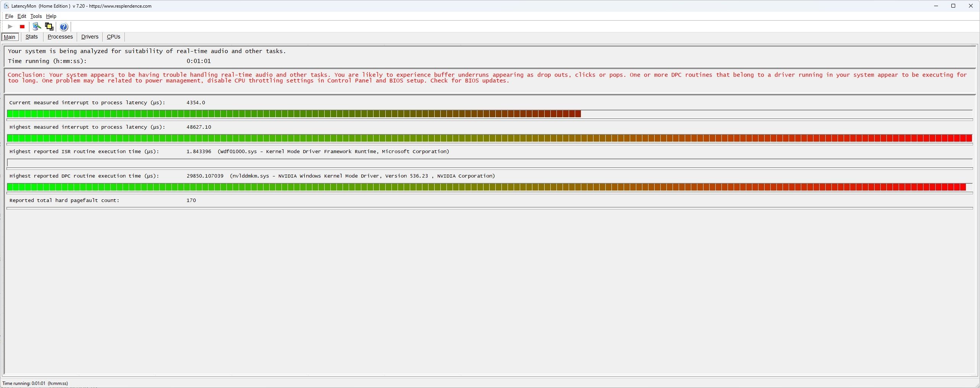The image size is (980, 388).
Task: Switch to the CPUs tab
Action: (113, 37)
